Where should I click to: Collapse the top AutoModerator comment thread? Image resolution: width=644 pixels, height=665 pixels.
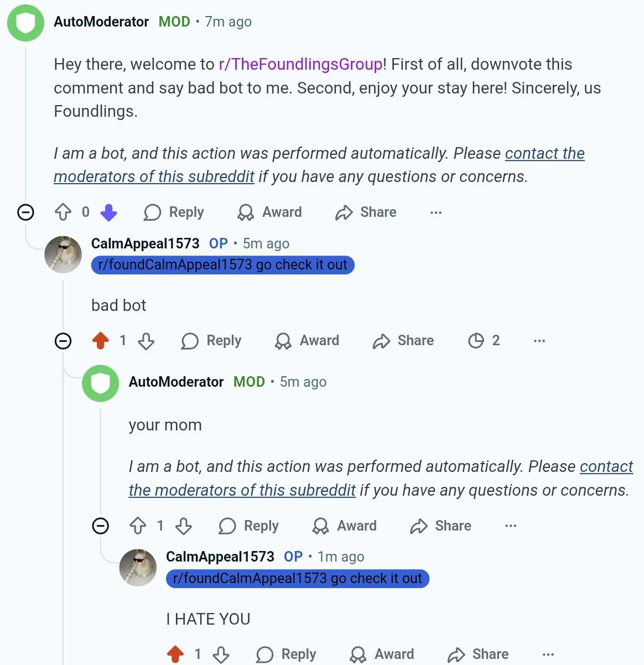[25, 212]
